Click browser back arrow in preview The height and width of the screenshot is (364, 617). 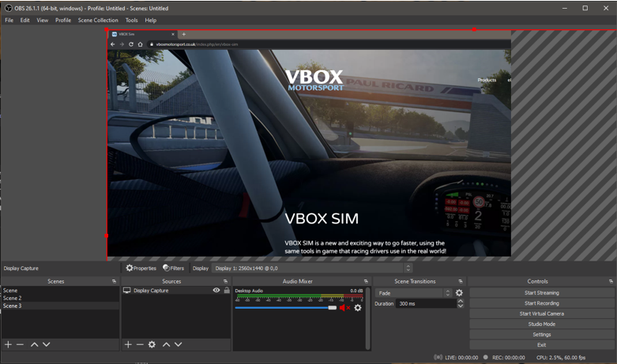[x=113, y=44]
